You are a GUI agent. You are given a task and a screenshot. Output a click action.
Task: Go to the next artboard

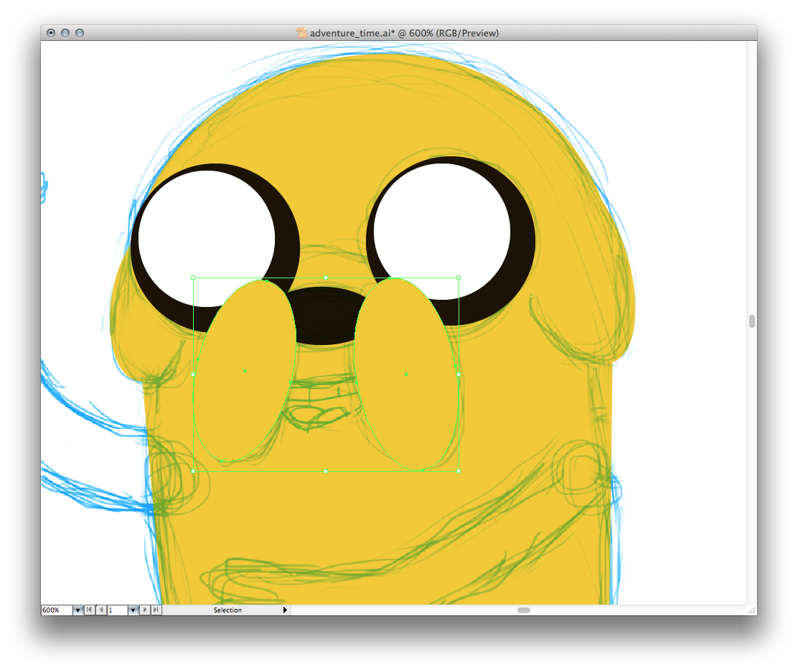click(146, 610)
